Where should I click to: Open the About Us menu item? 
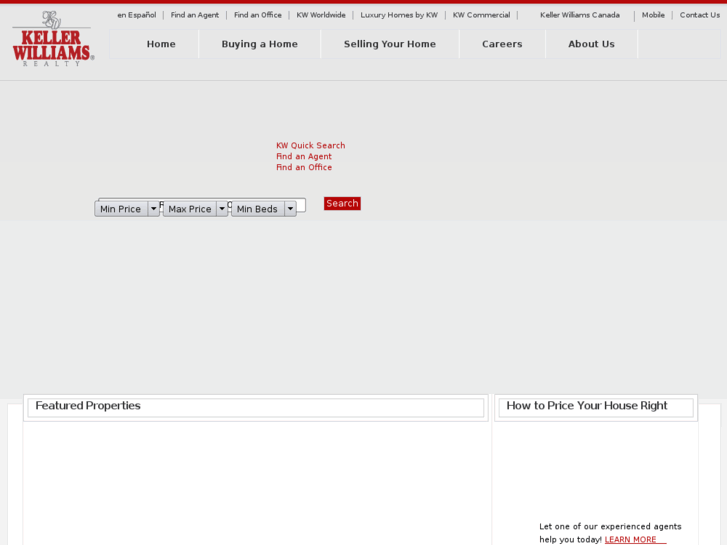pyautogui.click(x=592, y=44)
